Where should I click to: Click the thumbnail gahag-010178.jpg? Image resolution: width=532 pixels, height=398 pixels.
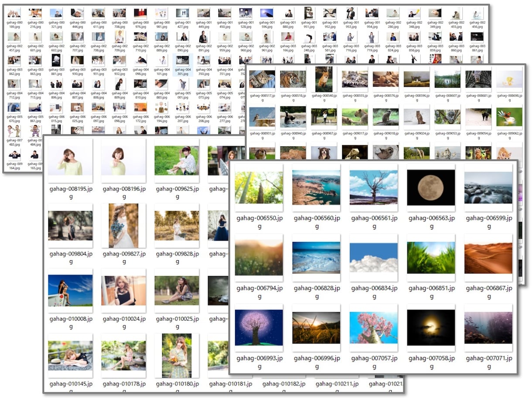(x=123, y=355)
